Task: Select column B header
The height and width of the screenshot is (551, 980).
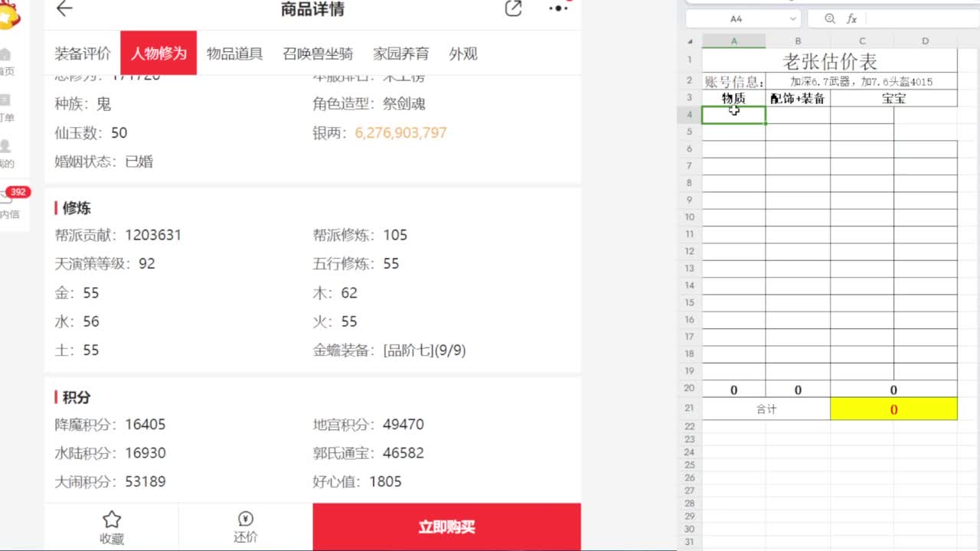Action: pos(798,41)
